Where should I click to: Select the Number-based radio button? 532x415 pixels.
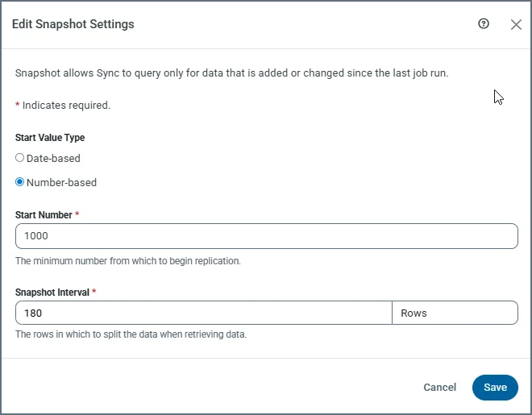(19, 182)
